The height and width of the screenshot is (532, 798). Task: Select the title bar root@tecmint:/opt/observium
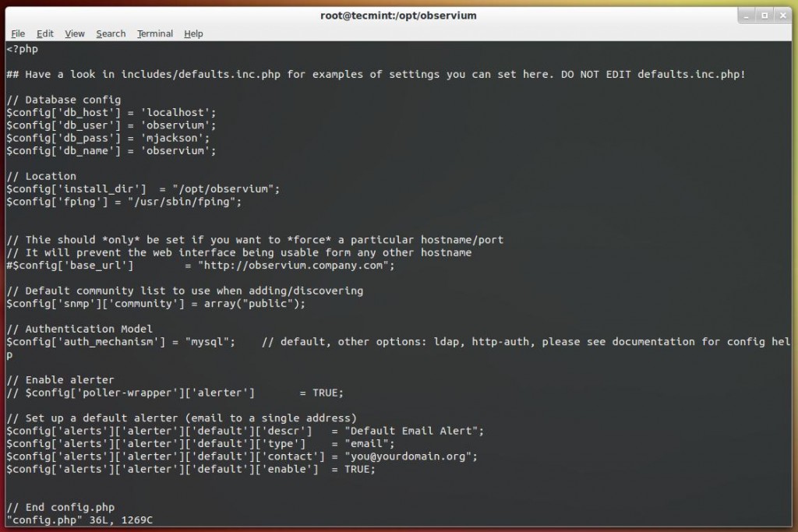point(399,15)
